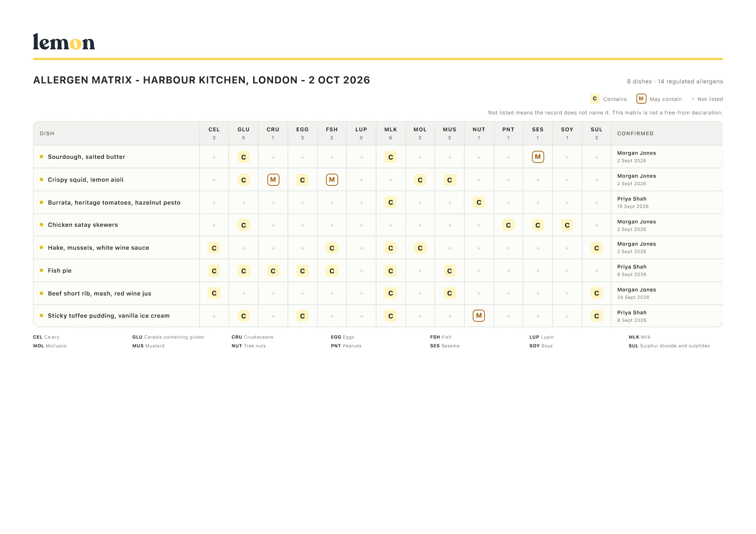Click Fish pie's mustard Contains badge

(x=449, y=271)
